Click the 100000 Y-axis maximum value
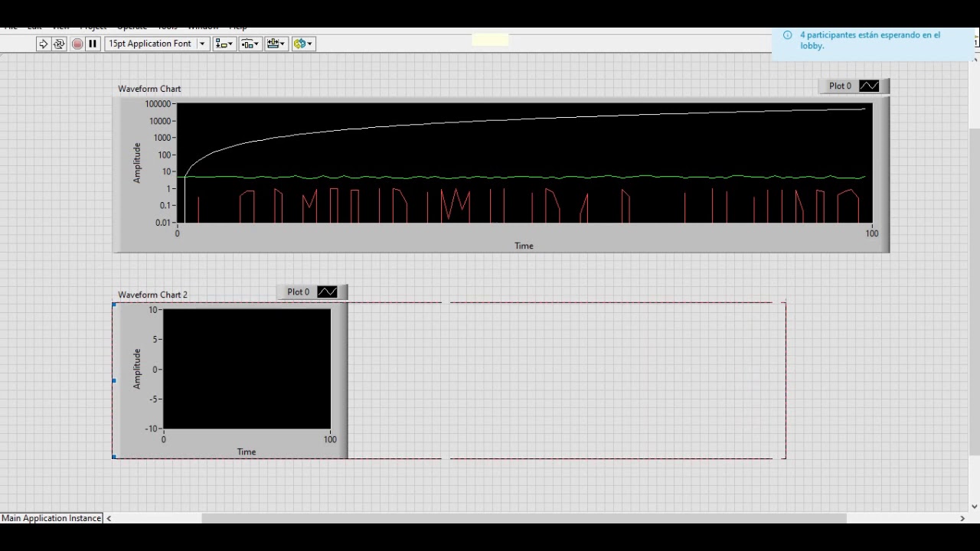Viewport: 980px width, 551px height. pos(158,104)
